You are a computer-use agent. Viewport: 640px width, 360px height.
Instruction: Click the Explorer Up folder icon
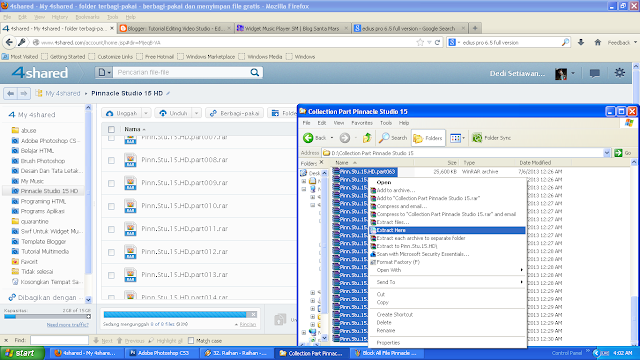[367, 138]
